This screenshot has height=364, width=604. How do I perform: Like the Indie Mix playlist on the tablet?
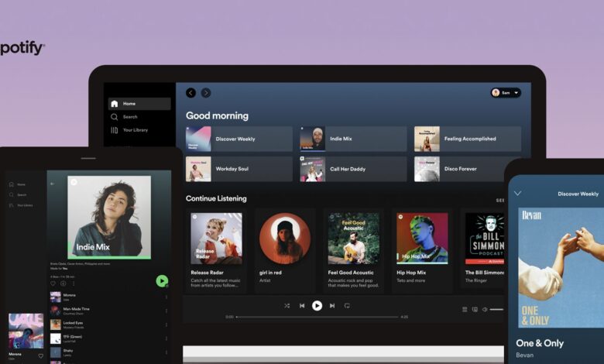coord(53,283)
